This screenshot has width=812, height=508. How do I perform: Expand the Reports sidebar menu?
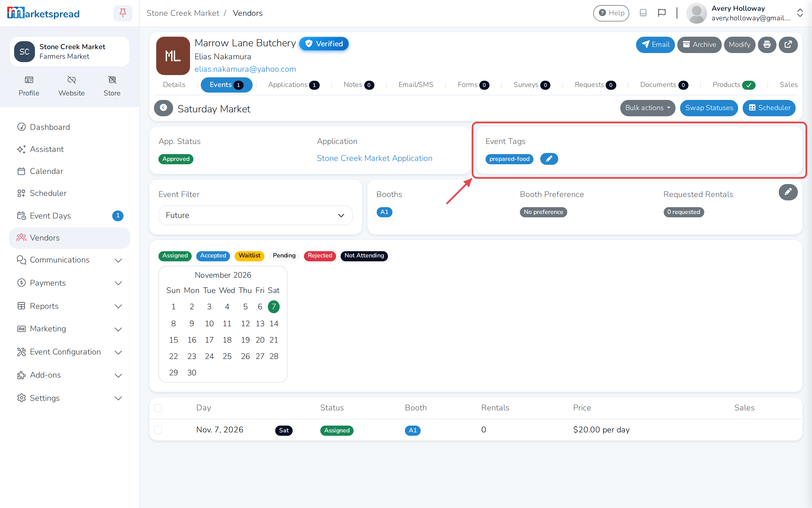pyautogui.click(x=69, y=306)
